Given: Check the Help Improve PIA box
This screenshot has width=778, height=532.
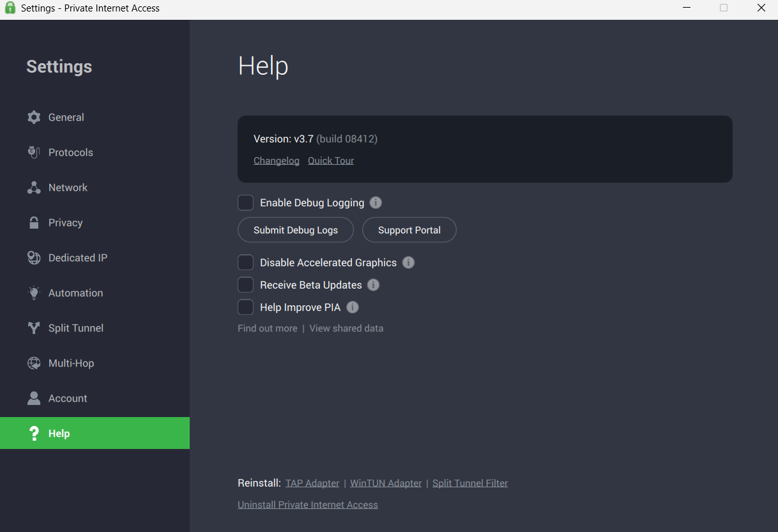Looking at the screenshot, I should [246, 307].
